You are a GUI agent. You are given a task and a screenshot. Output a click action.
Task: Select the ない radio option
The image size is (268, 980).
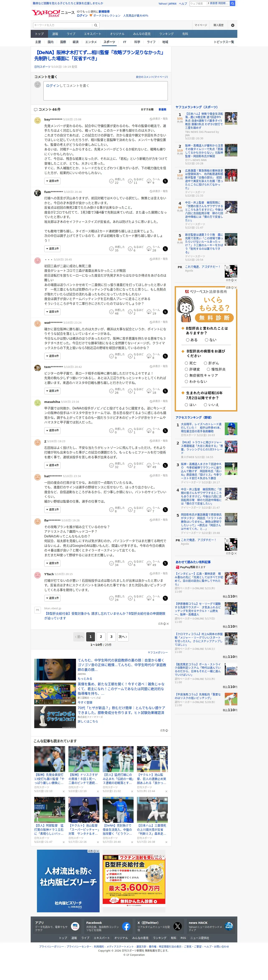(207, 340)
